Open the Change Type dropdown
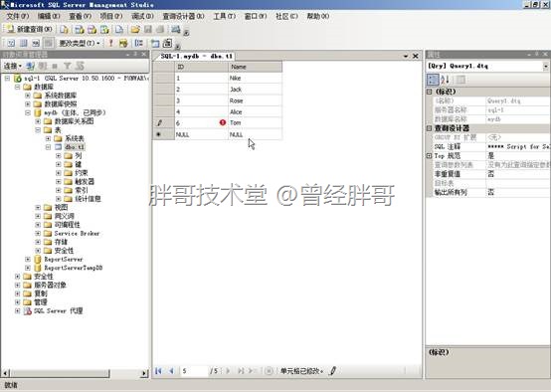Viewport: 551px width, 392px height. 80,43
